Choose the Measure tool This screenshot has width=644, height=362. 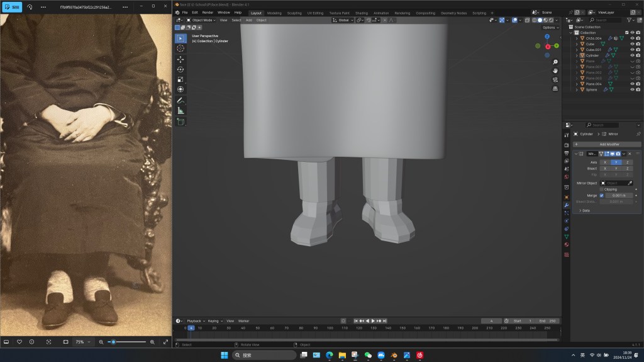tap(180, 110)
